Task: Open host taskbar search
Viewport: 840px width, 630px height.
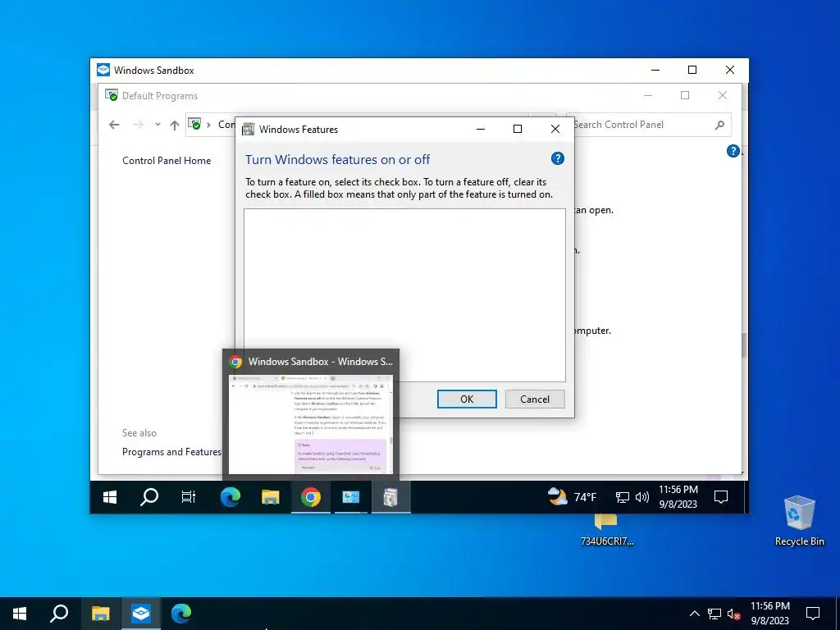Action: point(59,614)
